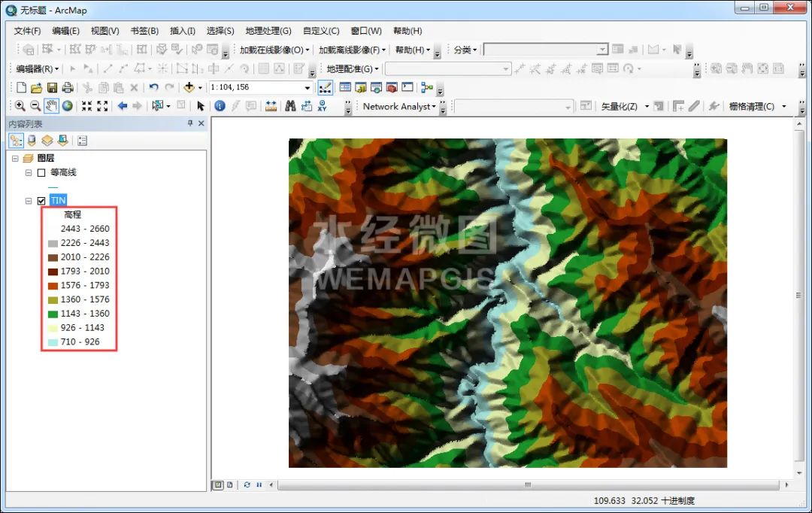Click the 1576 - 1793 orange swatch
The image size is (812, 513).
pyautogui.click(x=53, y=286)
